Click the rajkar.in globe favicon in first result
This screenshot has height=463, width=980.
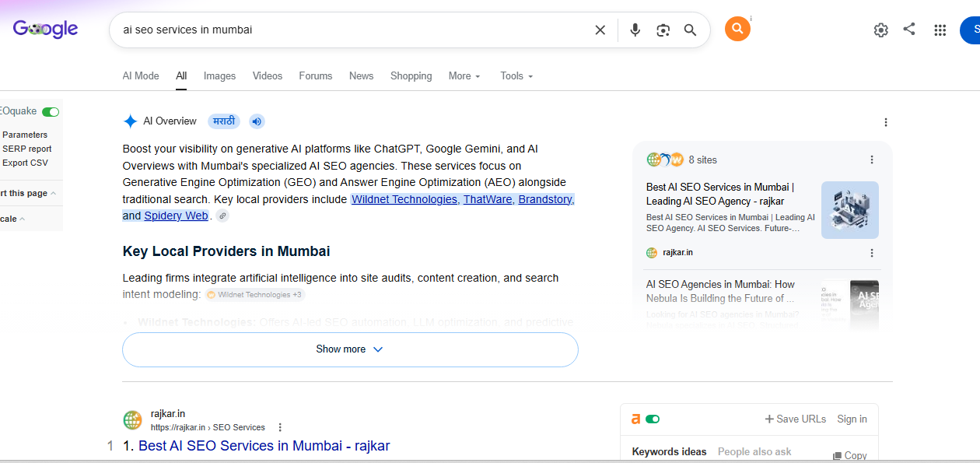point(132,420)
